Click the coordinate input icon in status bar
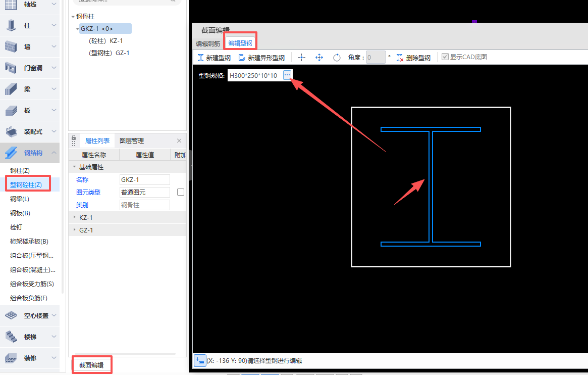The height and width of the screenshot is (375, 588). [200, 360]
